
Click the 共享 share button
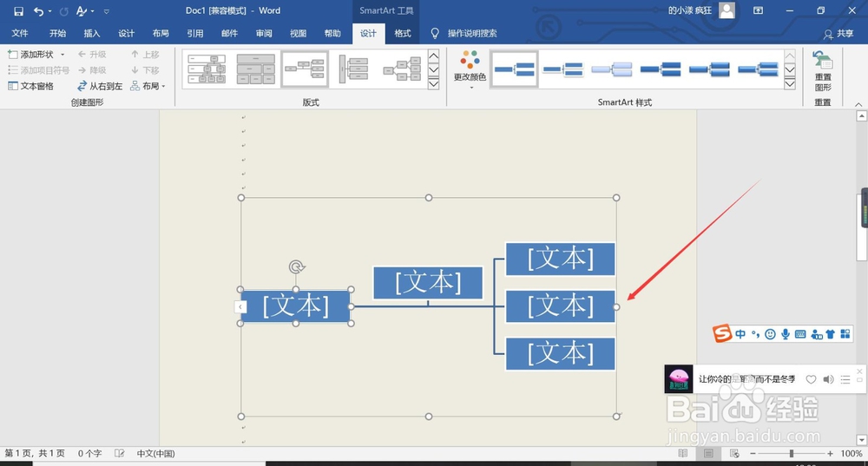(x=838, y=34)
